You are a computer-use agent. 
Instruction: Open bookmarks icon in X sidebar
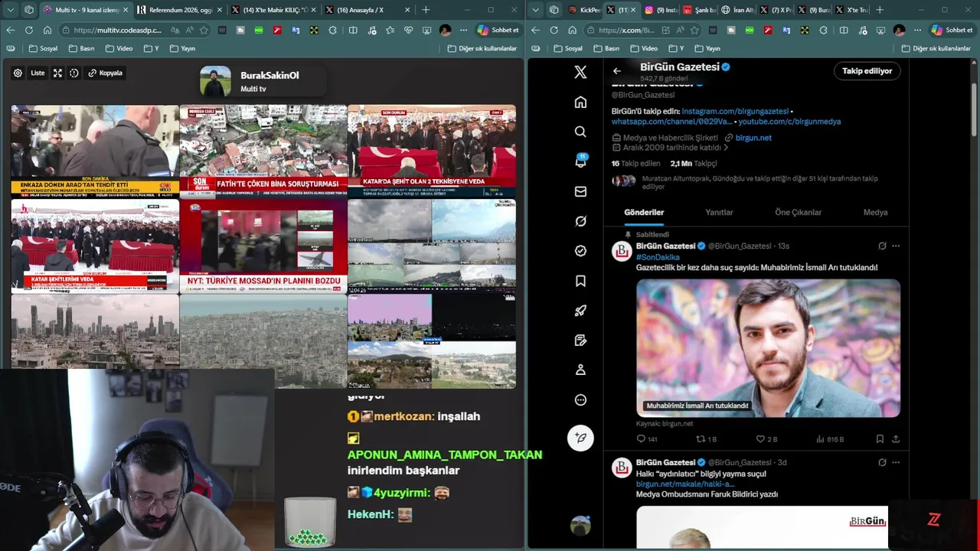[580, 281]
